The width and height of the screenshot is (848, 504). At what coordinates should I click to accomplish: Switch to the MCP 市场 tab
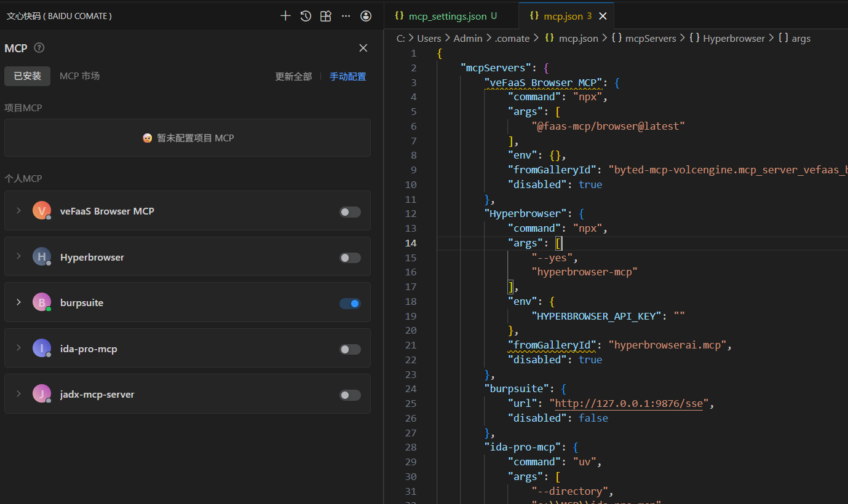click(x=79, y=76)
